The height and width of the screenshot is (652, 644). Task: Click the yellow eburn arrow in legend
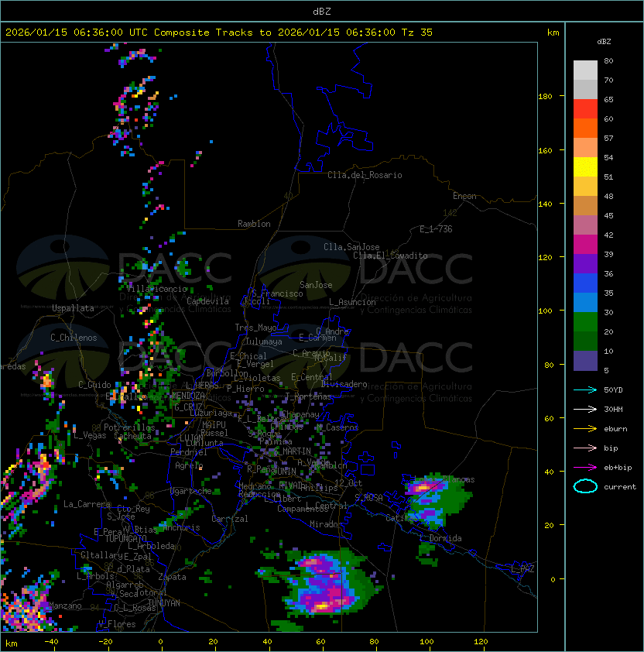tap(585, 429)
